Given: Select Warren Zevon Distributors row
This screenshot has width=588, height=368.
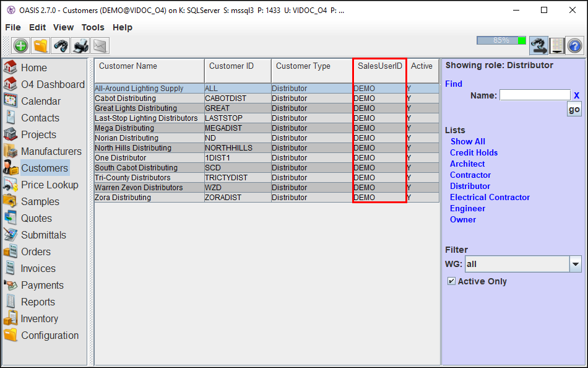Looking at the screenshot, I should click(267, 187).
